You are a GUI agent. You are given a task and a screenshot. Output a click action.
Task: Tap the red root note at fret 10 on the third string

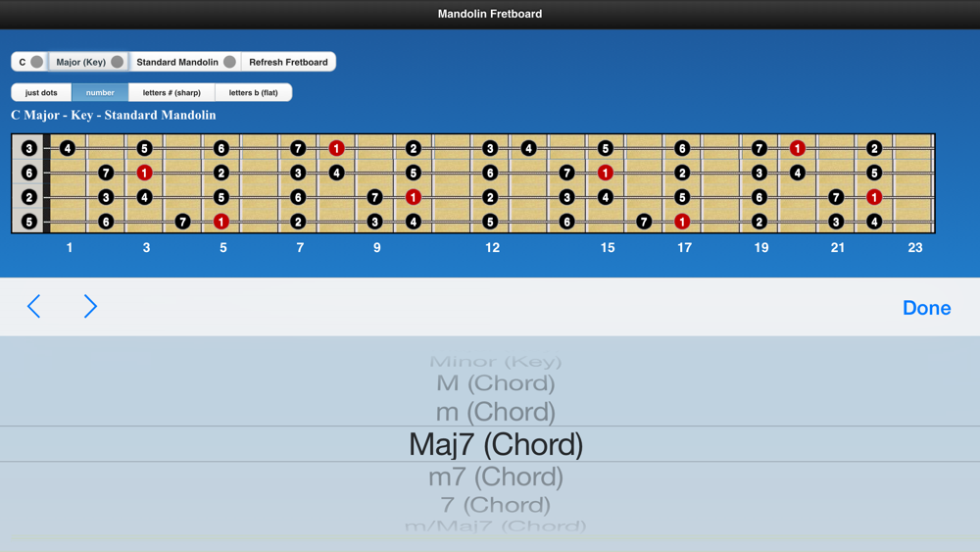coord(414,197)
